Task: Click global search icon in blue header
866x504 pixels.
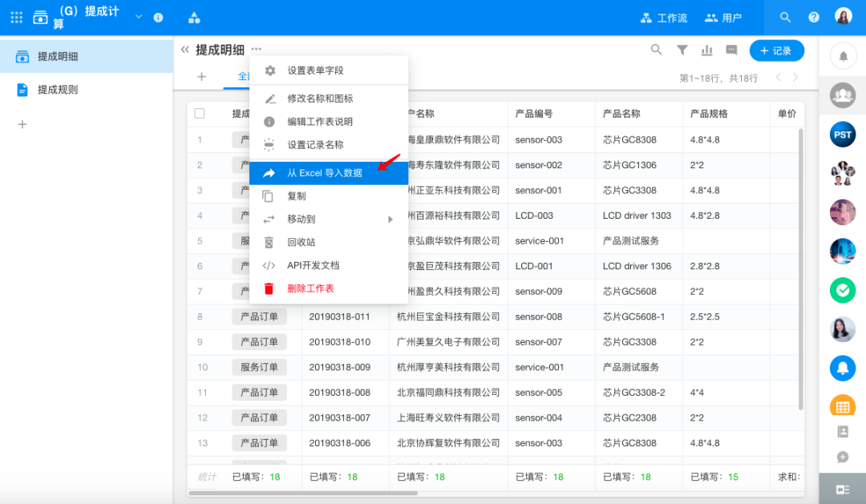Action: [785, 18]
